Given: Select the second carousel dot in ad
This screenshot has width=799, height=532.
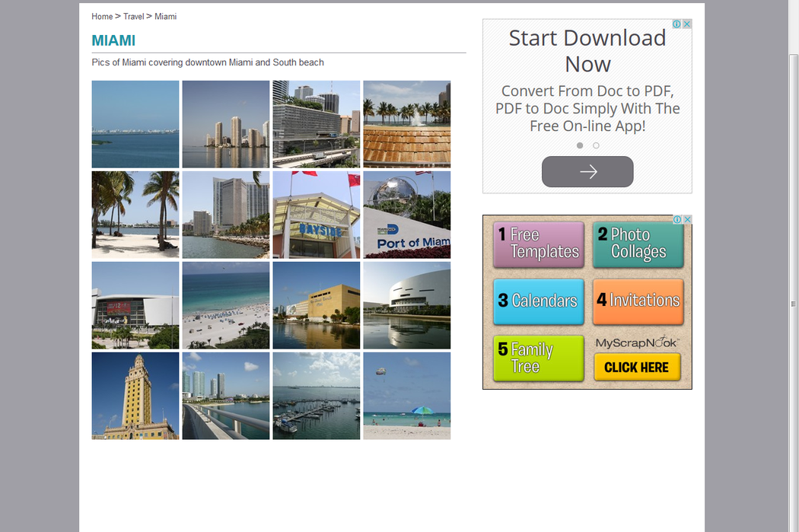Looking at the screenshot, I should [596, 145].
